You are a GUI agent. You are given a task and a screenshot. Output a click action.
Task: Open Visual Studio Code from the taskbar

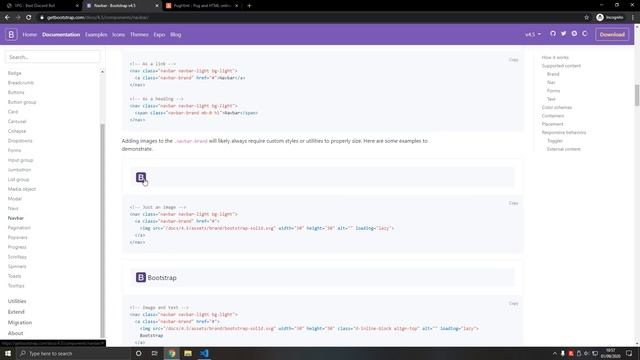(204, 353)
